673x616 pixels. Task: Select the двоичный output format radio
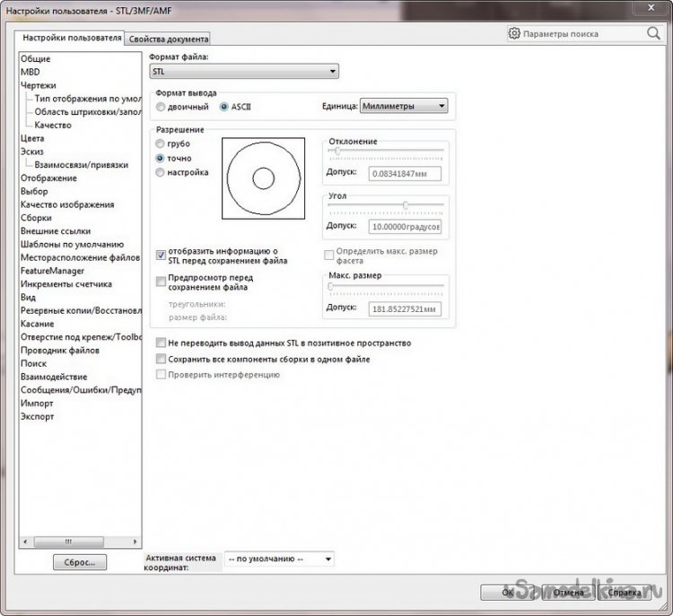(x=161, y=107)
